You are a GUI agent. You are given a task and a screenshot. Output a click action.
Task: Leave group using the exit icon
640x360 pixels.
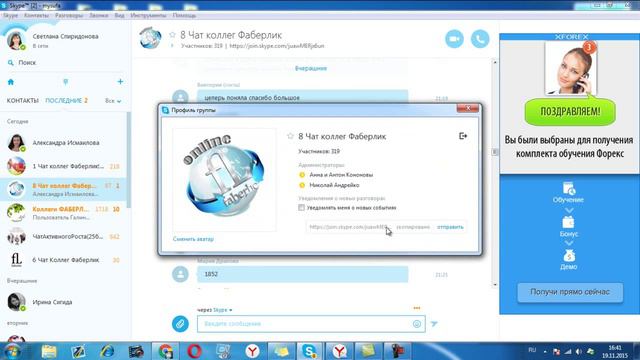(463, 136)
